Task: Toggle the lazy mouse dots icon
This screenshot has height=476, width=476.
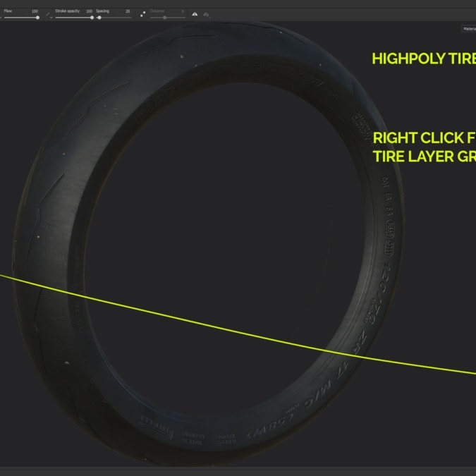Action: (142, 14)
